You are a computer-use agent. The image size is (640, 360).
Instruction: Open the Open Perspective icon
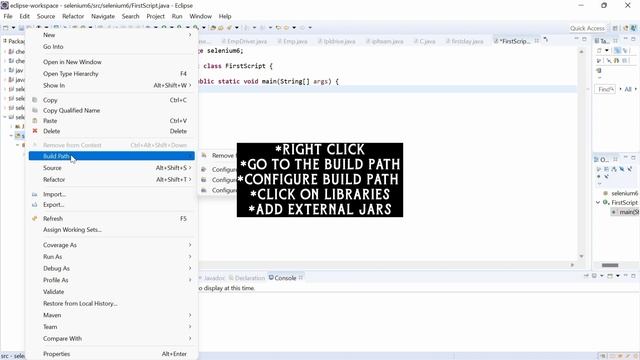(615, 28)
